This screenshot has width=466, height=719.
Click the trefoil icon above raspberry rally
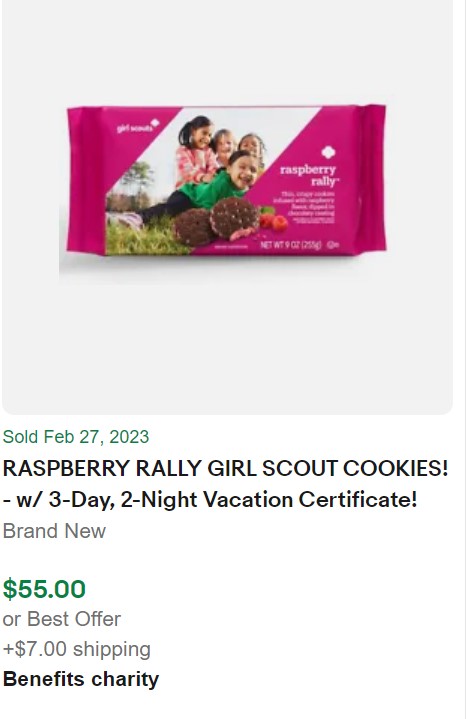coord(328,153)
